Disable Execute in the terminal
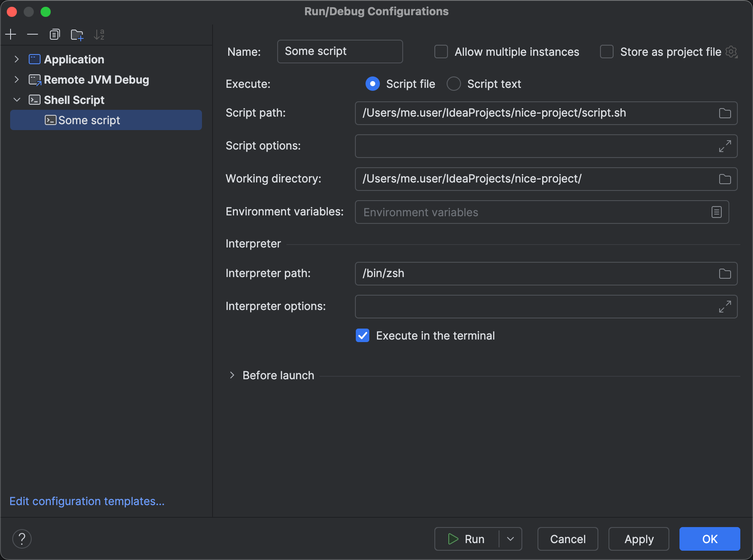The height and width of the screenshot is (560, 753). (x=362, y=335)
